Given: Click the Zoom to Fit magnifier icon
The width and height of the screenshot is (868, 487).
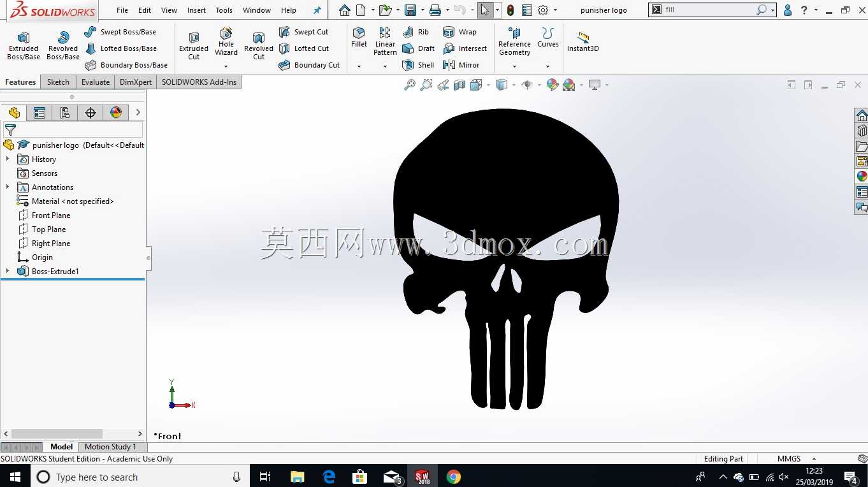Looking at the screenshot, I should [x=410, y=85].
